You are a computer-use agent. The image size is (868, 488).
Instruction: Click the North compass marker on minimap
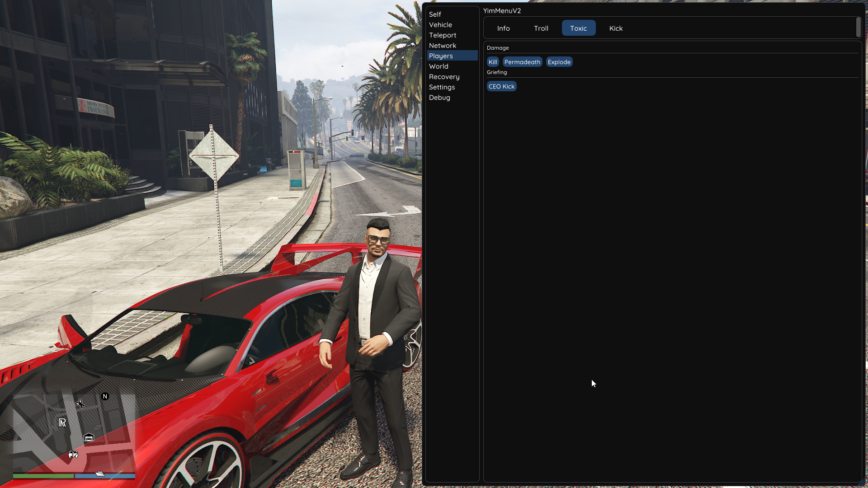point(105,396)
